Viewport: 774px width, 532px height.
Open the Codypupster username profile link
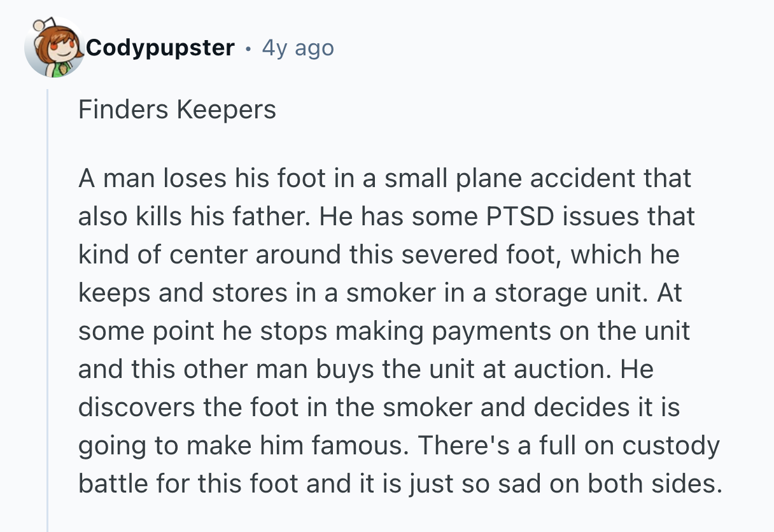[160, 48]
